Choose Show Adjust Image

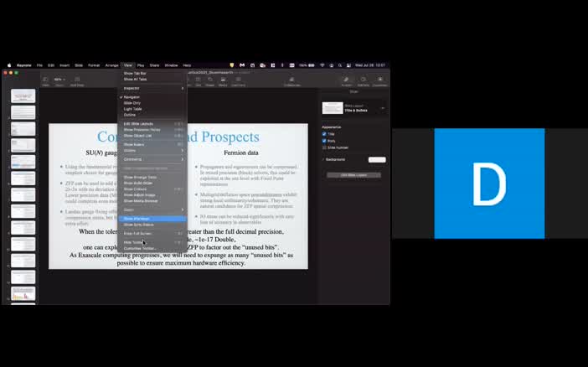pos(152,195)
